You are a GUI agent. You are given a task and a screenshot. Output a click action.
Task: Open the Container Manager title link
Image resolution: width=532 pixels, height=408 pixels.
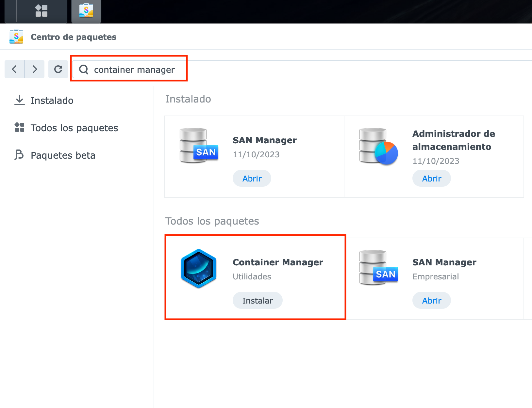pos(278,262)
